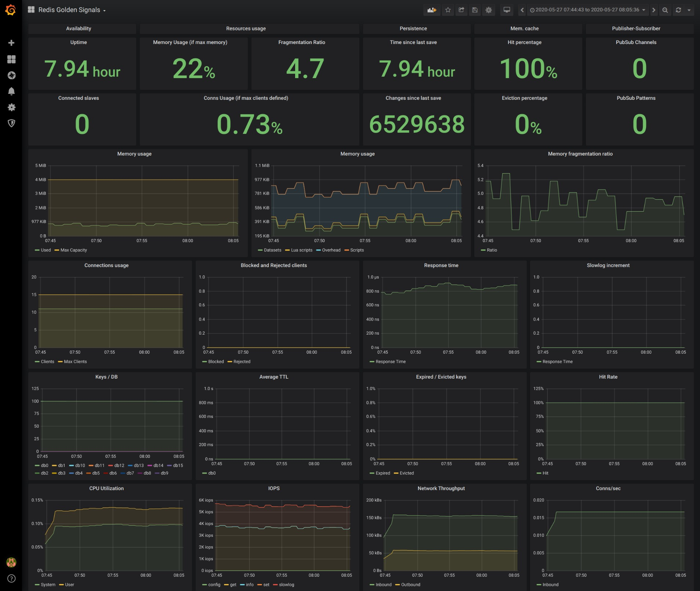Click the Evicted legend color swatch

[x=396, y=473]
